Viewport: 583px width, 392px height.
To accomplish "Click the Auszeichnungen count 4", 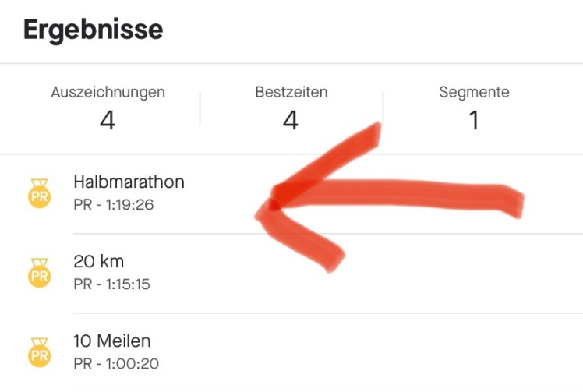I will (x=108, y=121).
